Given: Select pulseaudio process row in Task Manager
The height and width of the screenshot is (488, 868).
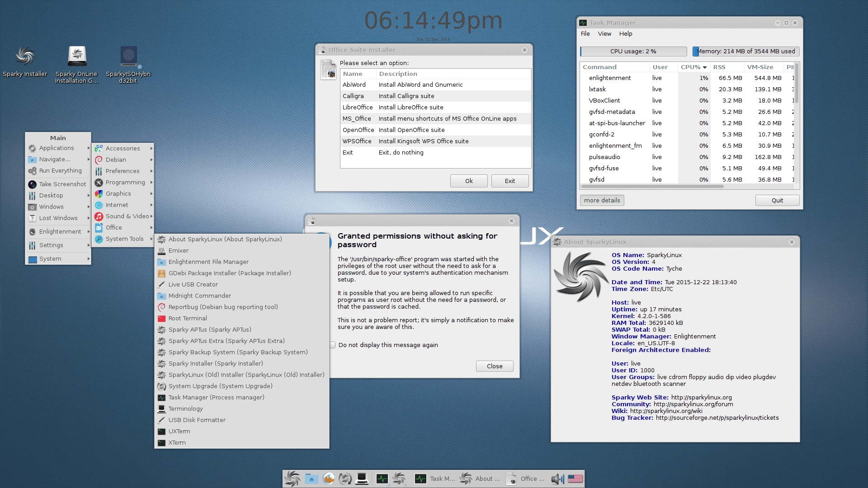Looking at the screenshot, I should [687, 157].
